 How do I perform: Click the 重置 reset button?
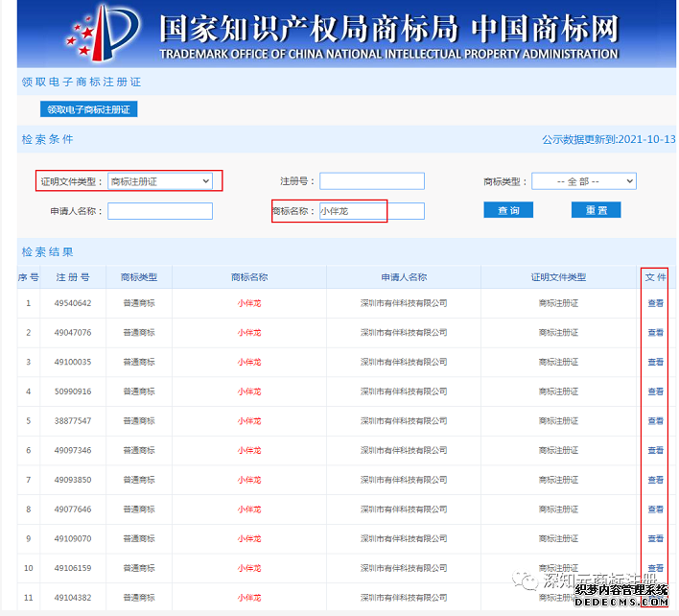596,210
